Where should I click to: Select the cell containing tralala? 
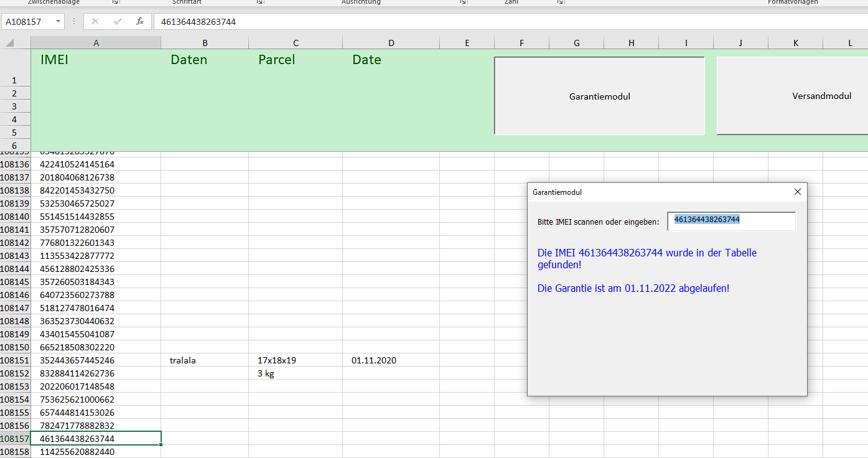click(204, 360)
